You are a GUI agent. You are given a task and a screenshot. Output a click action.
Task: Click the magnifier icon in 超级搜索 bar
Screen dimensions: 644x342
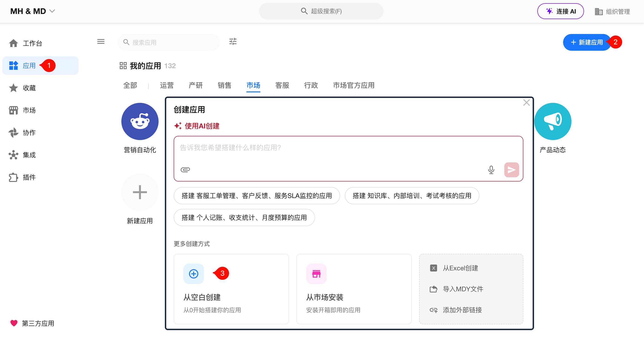[304, 11]
